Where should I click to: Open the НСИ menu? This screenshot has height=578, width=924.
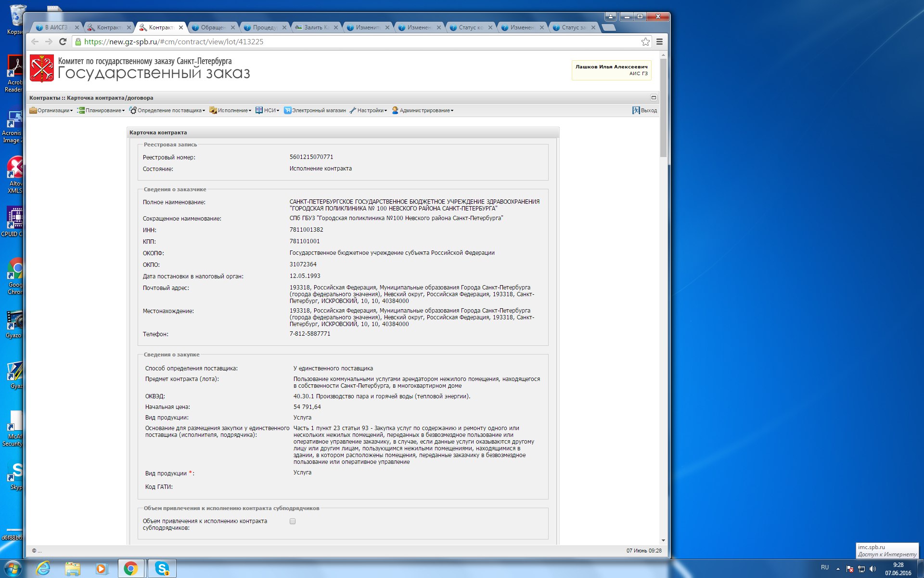[267, 110]
